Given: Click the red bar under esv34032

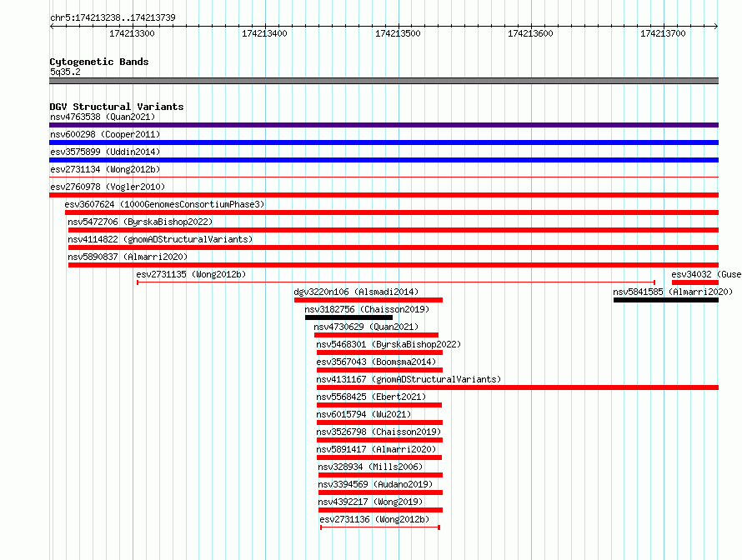Looking at the screenshot, I should point(695,282).
